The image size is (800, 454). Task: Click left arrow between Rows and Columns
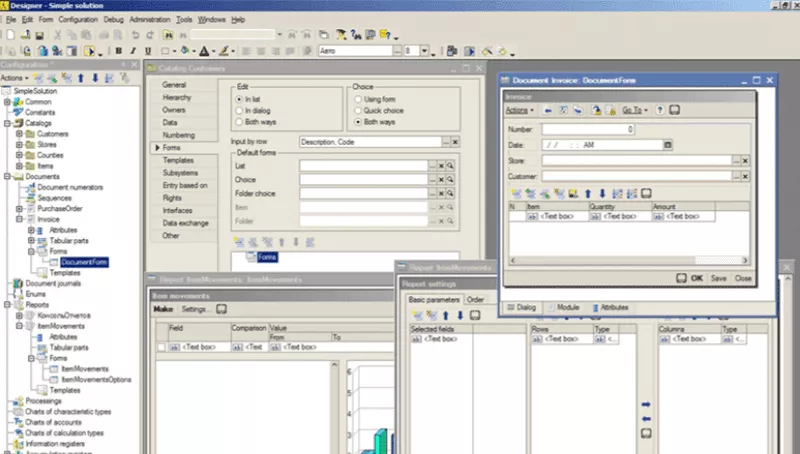point(646,419)
